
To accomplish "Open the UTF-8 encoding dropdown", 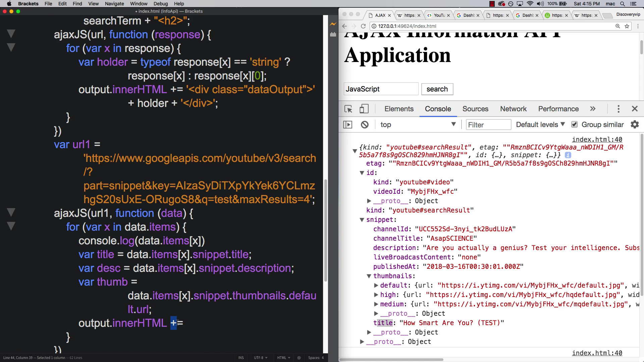I will pos(260,358).
